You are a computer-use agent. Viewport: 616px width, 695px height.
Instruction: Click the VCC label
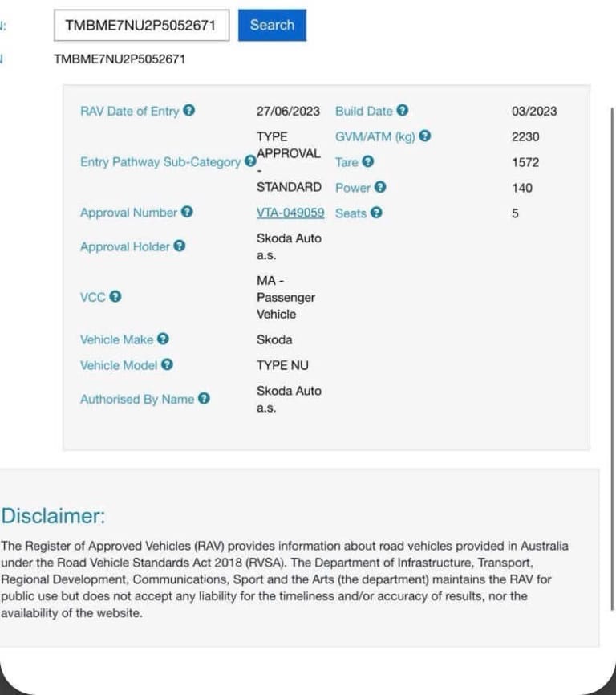92,297
